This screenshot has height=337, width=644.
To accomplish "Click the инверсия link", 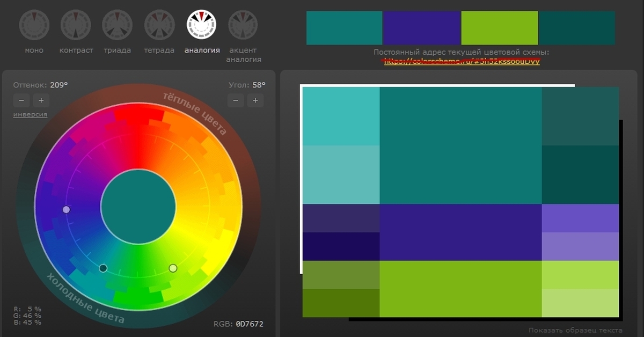I will pos(30,114).
